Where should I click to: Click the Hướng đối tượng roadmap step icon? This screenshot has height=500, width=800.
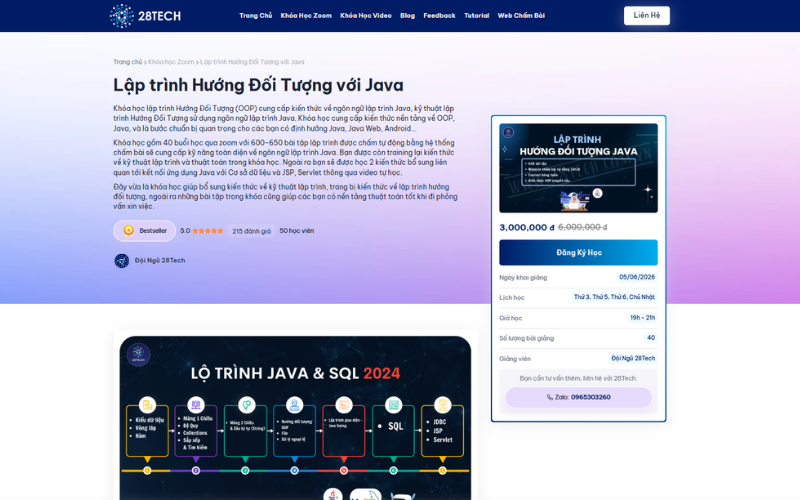click(x=294, y=405)
